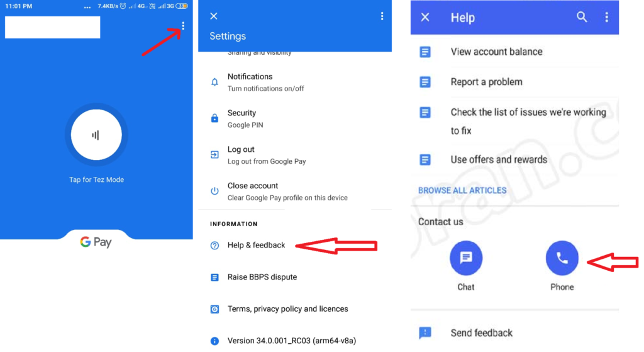Screen dimensions: 644x352
Task: Tap the Close account power icon
Action: pos(214,191)
